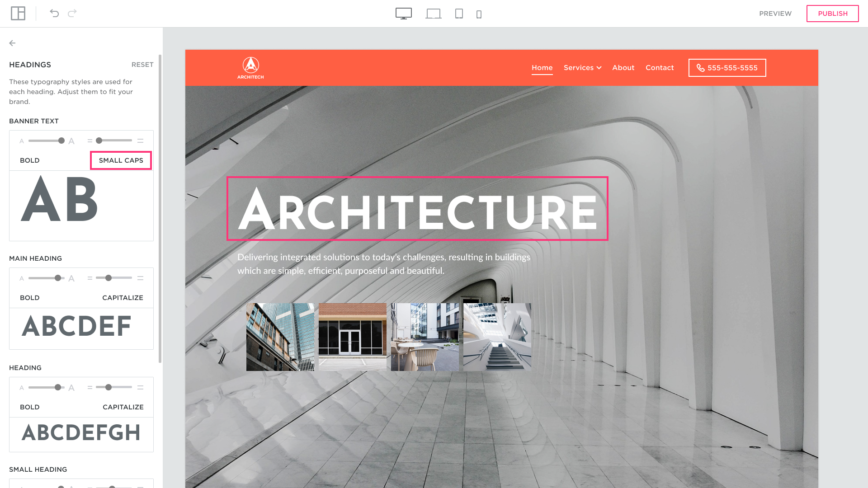Go back with the left arrow
The width and height of the screenshot is (868, 488).
[x=13, y=43]
